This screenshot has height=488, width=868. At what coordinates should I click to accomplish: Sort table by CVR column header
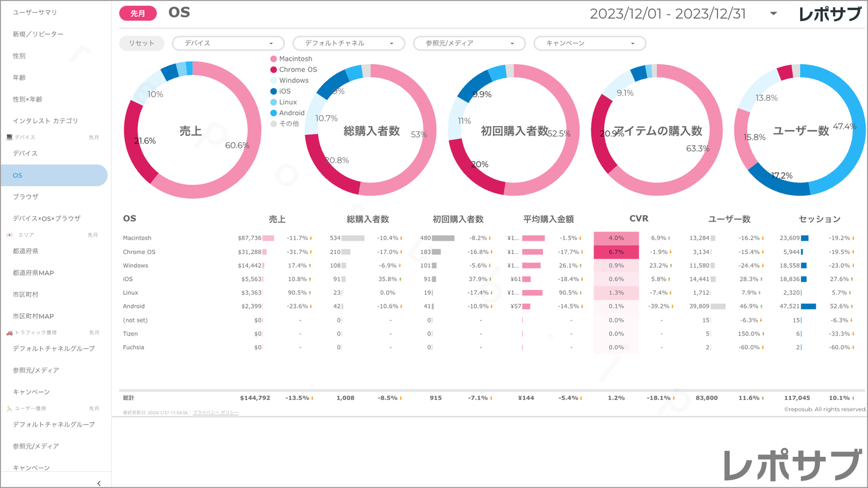[x=638, y=219]
